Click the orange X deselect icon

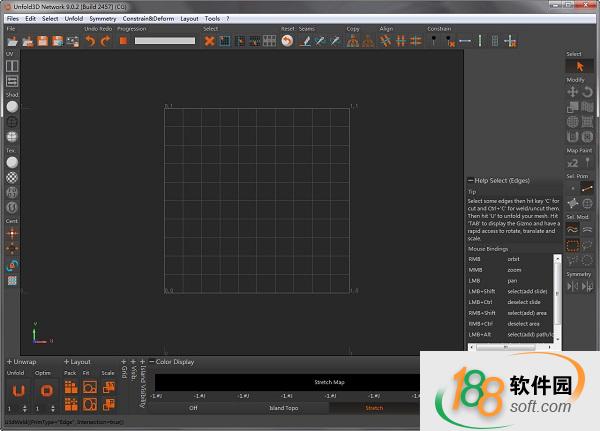point(210,41)
